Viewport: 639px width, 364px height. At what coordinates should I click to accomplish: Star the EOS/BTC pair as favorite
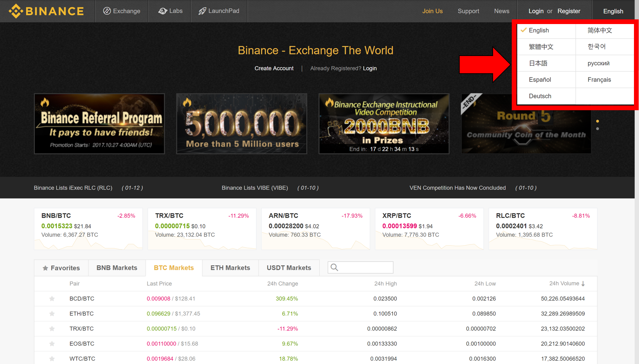point(52,344)
